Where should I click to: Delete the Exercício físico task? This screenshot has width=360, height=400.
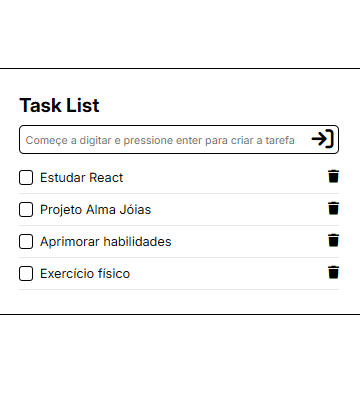(333, 272)
